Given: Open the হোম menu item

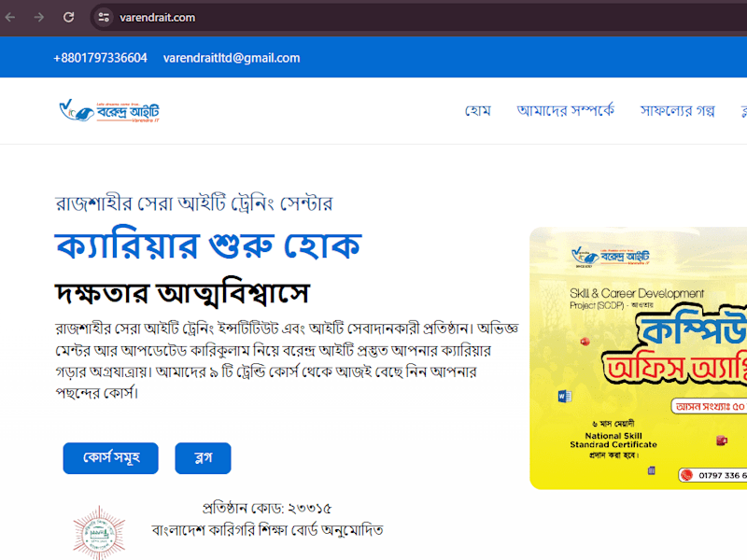Looking at the screenshot, I should pos(478,111).
